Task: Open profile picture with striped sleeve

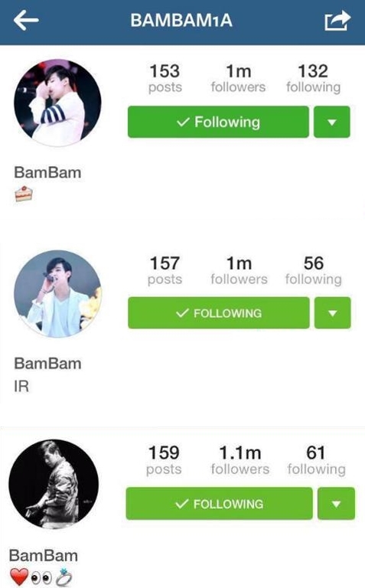Action: pyautogui.click(x=57, y=103)
